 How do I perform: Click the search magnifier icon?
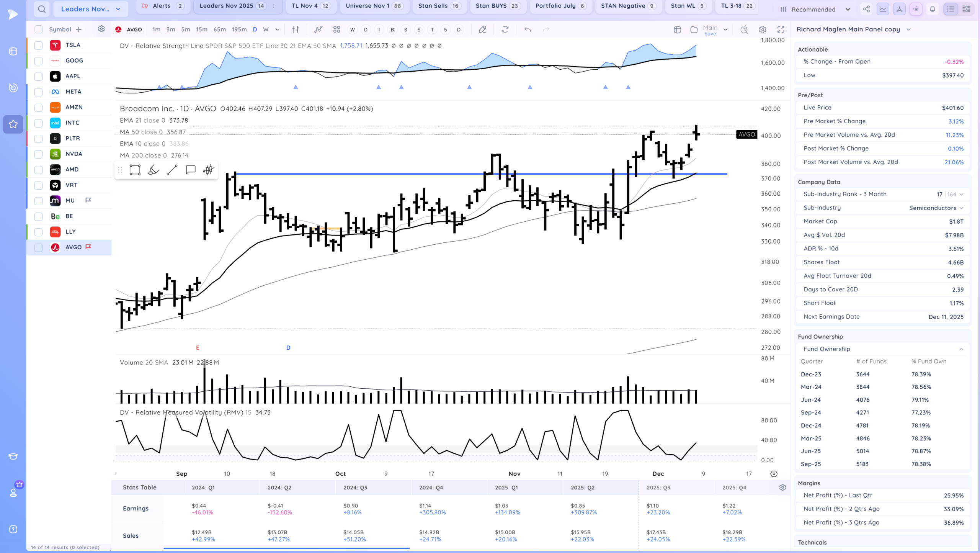(x=42, y=9)
